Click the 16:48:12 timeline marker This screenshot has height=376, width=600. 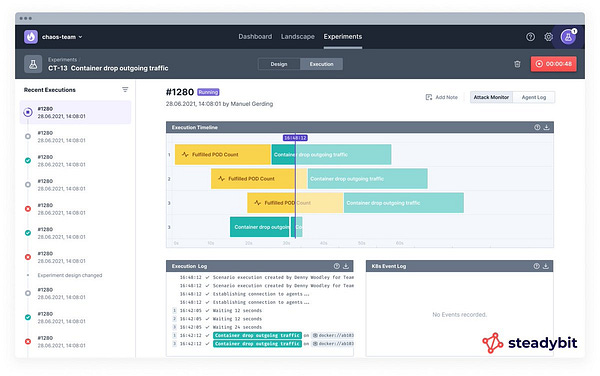click(x=295, y=138)
